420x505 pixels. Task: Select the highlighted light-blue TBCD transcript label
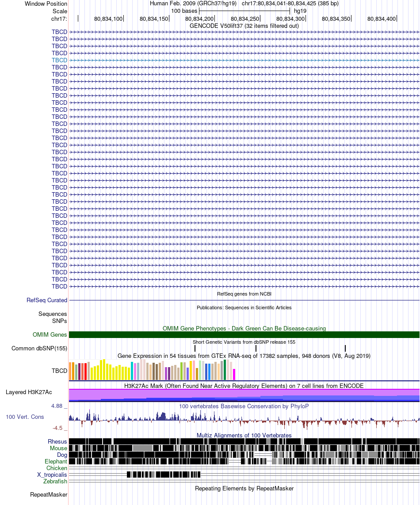point(59,60)
